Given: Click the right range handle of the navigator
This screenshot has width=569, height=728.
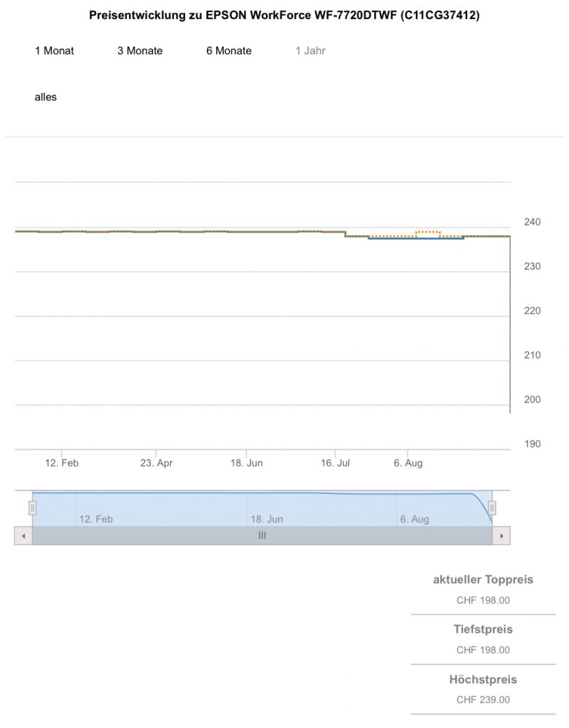Looking at the screenshot, I should tap(491, 508).
